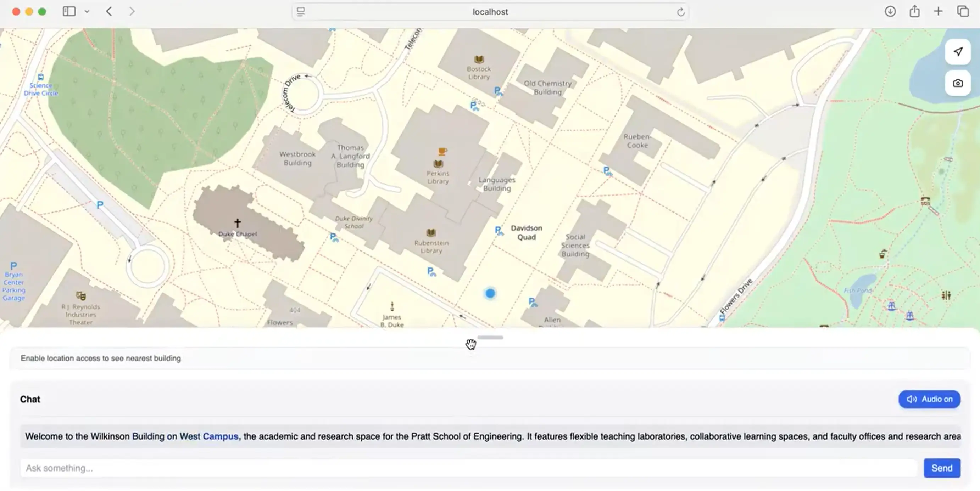Click the locate-me arrow button on map
The height and width of the screenshot is (491, 980).
958,52
